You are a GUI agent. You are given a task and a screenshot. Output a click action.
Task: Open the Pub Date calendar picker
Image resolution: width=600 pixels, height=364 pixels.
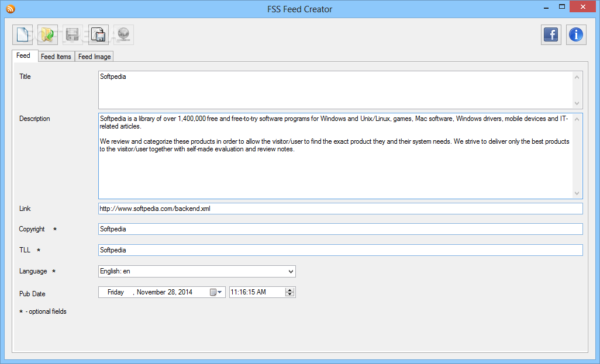coord(216,292)
